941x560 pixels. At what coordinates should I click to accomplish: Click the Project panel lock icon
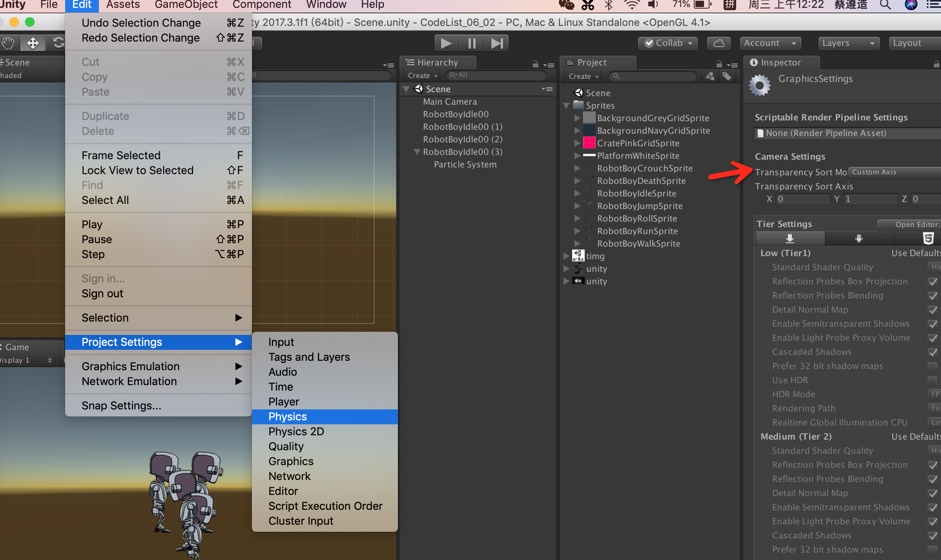719,64
